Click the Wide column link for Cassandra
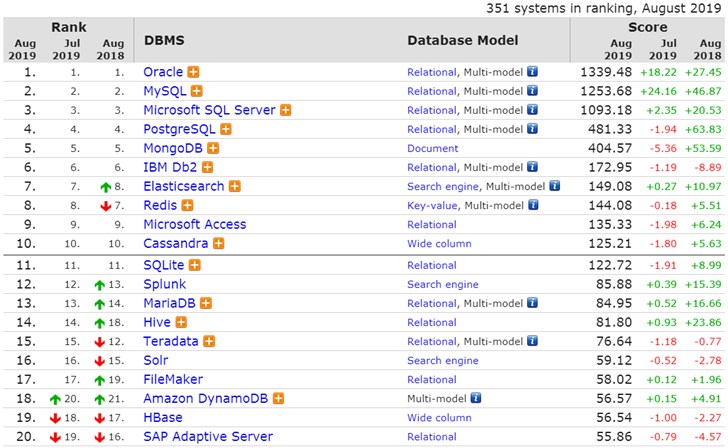Screen dimensions: 728x448 [x=439, y=243]
